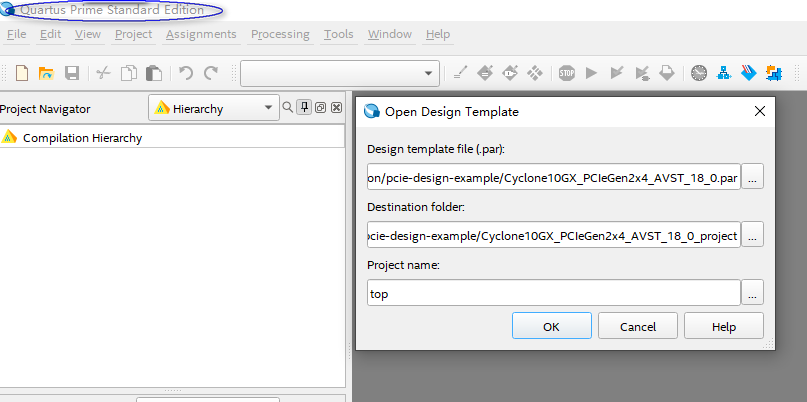Click the New file icon
807x402 pixels.
point(22,73)
